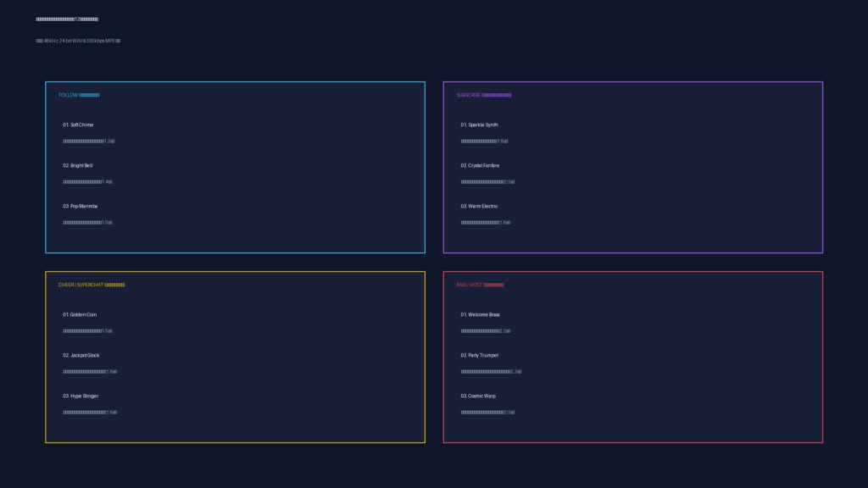Select the "03. Hype Stinger" sound title
This screenshot has height=488, width=868.
click(x=81, y=396)
